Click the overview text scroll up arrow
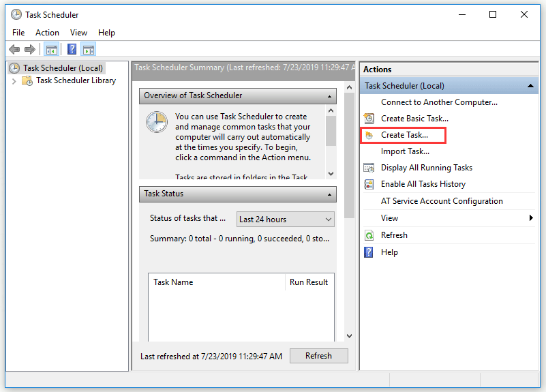The height and width of the screenshot is (392, 546). [331, 110]
